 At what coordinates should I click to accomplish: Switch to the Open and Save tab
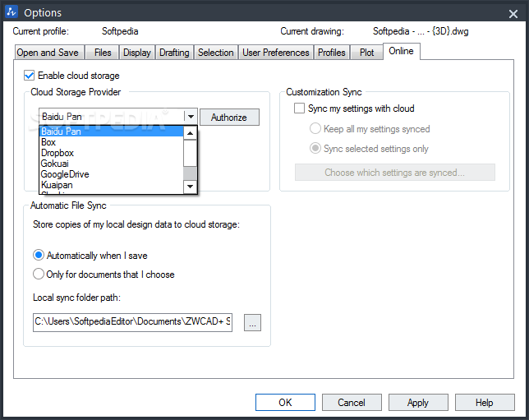click(49, 53)
